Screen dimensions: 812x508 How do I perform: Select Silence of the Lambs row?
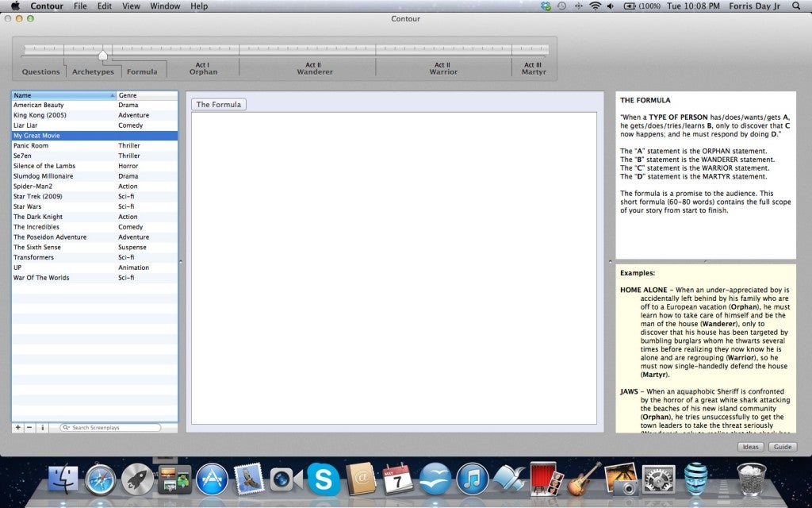click(95, 166)
